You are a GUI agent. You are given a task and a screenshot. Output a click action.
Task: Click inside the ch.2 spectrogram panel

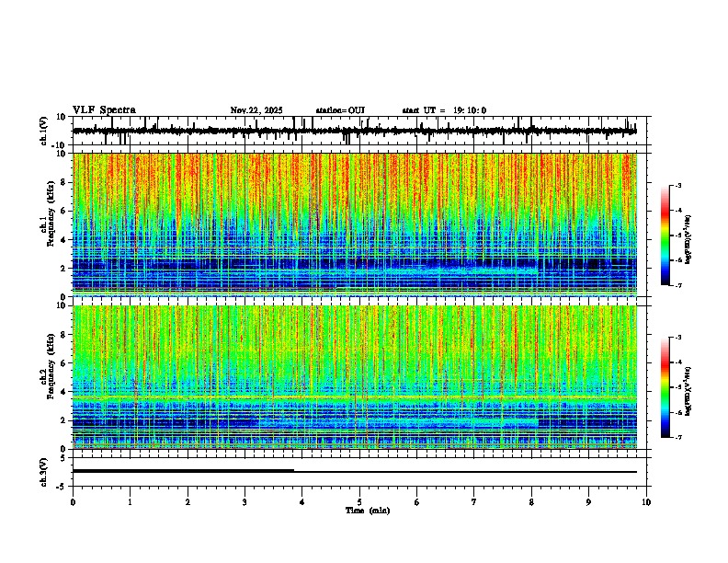pyautogui.click(x=355, y=377)
